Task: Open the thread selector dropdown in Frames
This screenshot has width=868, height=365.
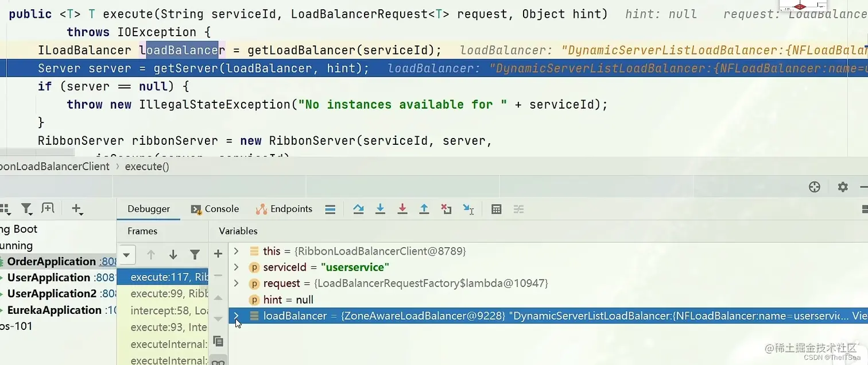Action: coord(127,254)
